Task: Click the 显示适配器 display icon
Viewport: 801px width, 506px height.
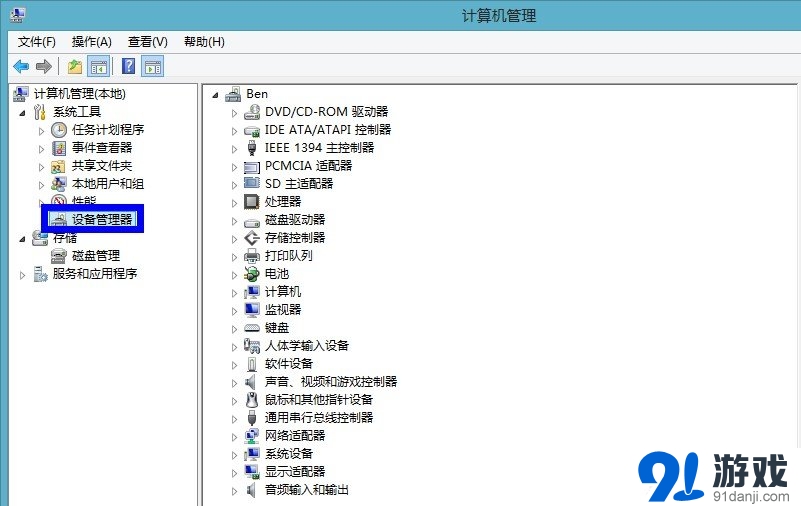Action: pyautogui.click(x=252, y=472)
